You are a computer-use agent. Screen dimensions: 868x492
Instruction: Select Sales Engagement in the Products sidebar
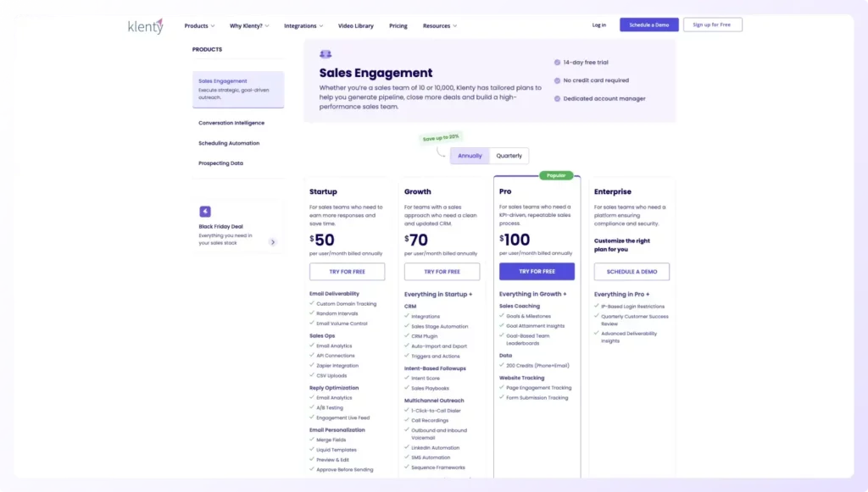pyautogui.click(x=238, y=89)
